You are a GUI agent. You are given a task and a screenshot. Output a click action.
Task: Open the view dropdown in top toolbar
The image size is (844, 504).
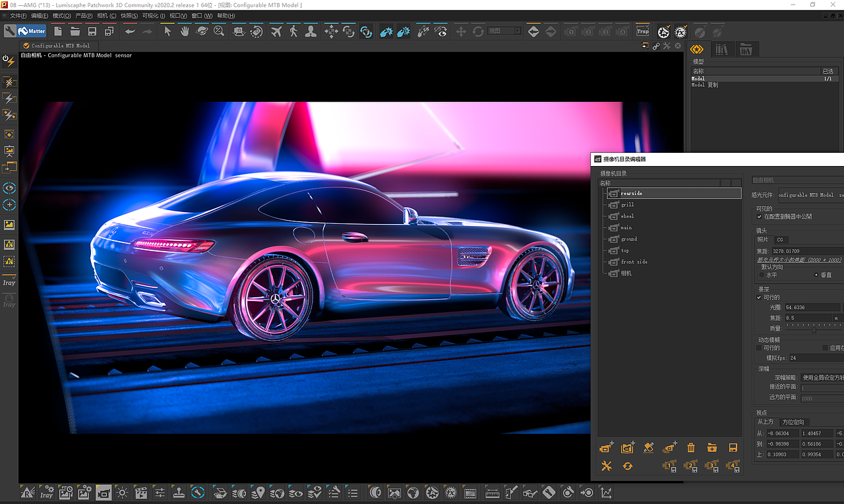504,31
